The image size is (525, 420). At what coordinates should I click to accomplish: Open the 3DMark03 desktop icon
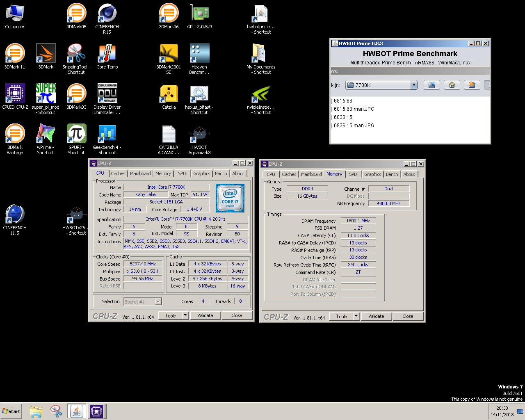tap(76, 97)
